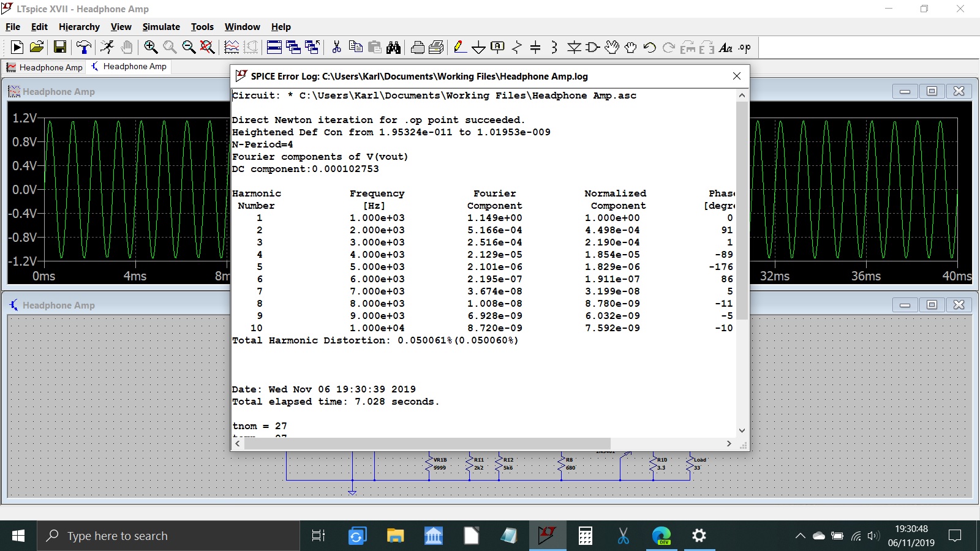
Task: Open print setup icon
Action: (x=437, y=47)
